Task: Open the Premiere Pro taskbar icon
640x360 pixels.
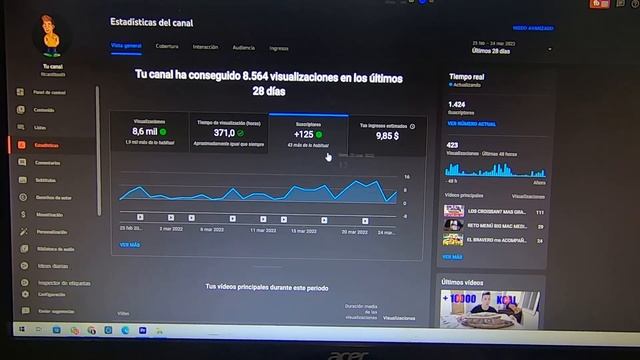Action: tap(142, 330)
